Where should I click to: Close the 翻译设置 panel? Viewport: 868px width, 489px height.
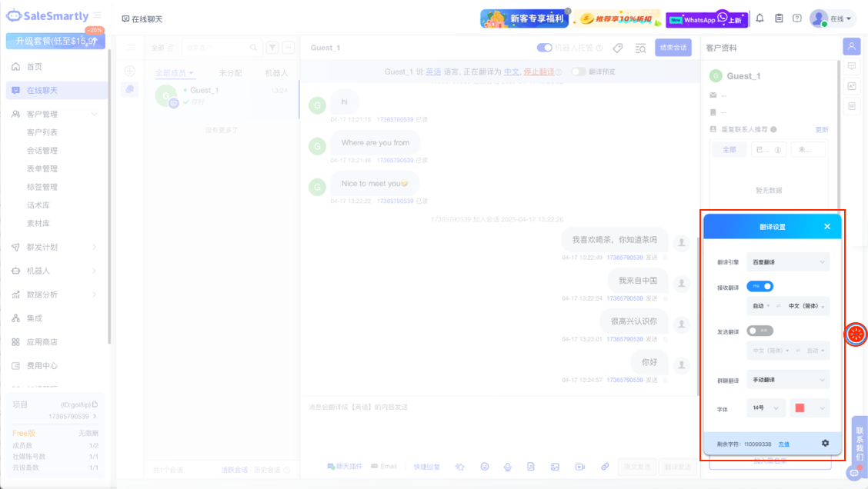[x=827, y=227]
